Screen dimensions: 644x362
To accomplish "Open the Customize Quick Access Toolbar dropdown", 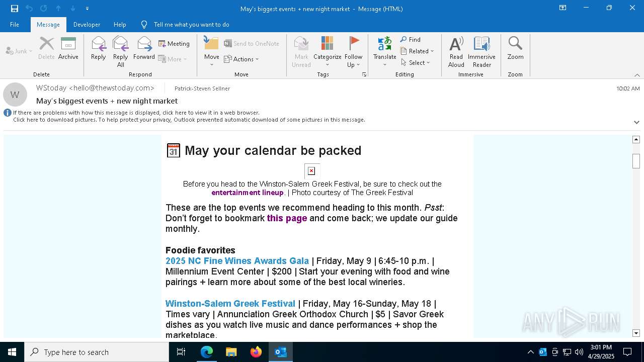I will pyautogui.click(x=87, y=9).
